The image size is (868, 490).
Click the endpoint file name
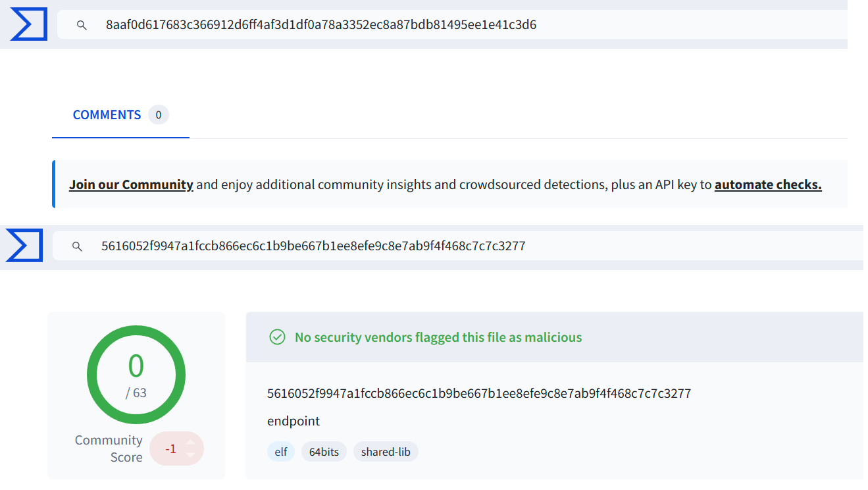point(294,421)
